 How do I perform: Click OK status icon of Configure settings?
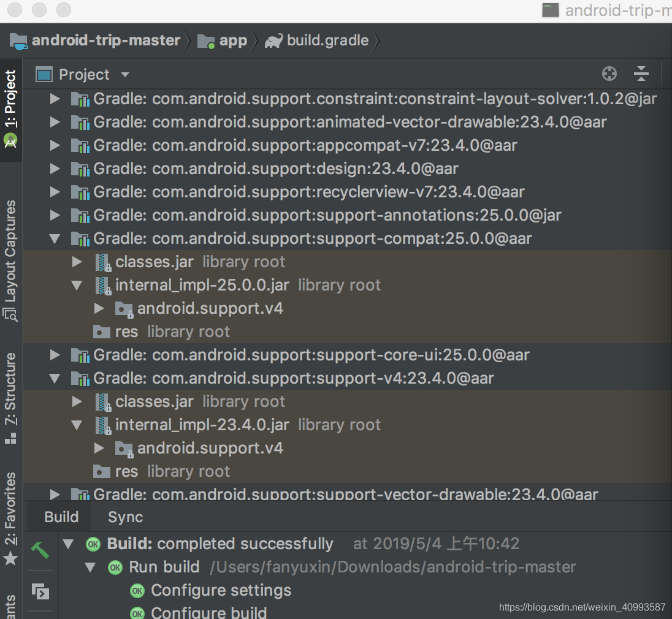click(137, 591)
